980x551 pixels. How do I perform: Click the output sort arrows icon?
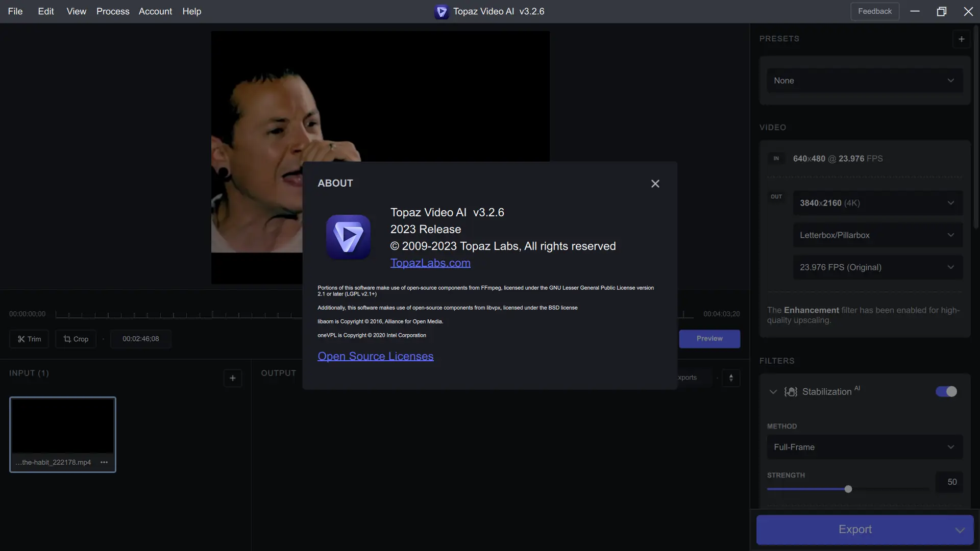[731, 378]
